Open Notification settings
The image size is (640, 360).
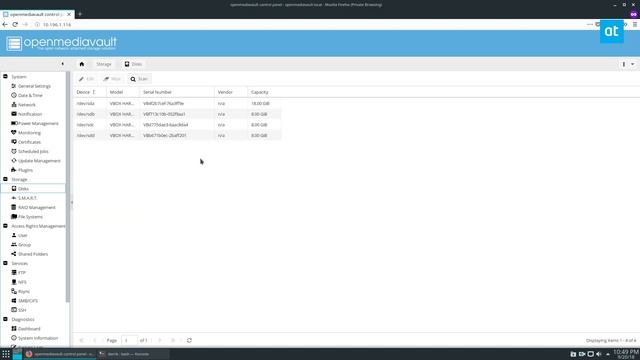(30, 114)
